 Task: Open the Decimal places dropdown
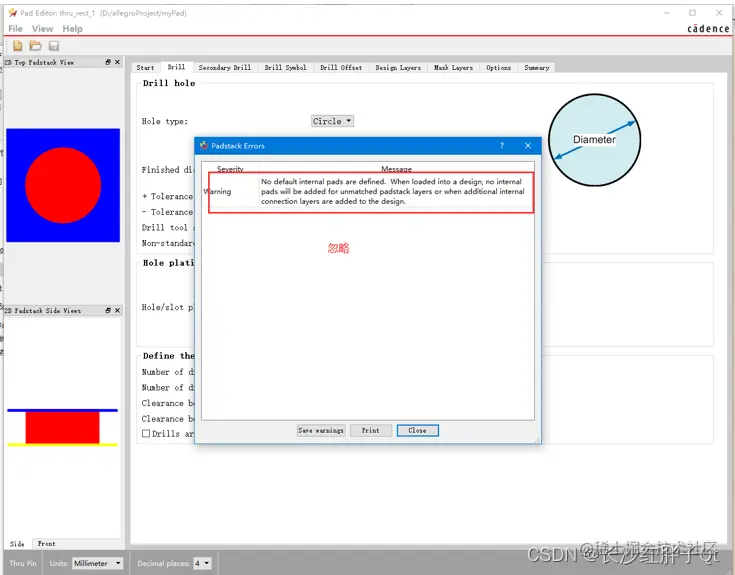(202, 563)
